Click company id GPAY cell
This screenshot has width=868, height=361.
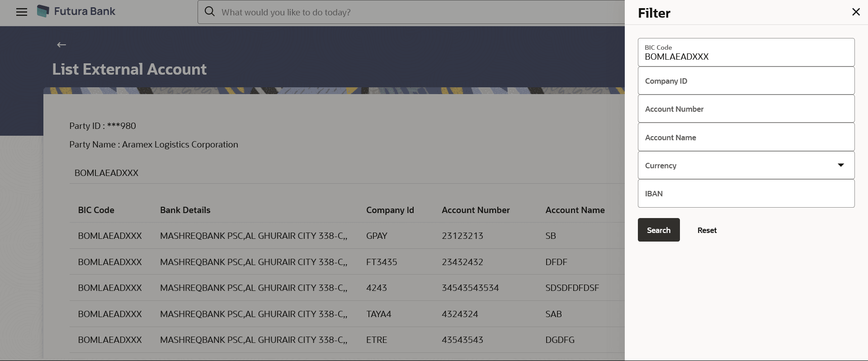pyautogui.click(x=377, y=236)
